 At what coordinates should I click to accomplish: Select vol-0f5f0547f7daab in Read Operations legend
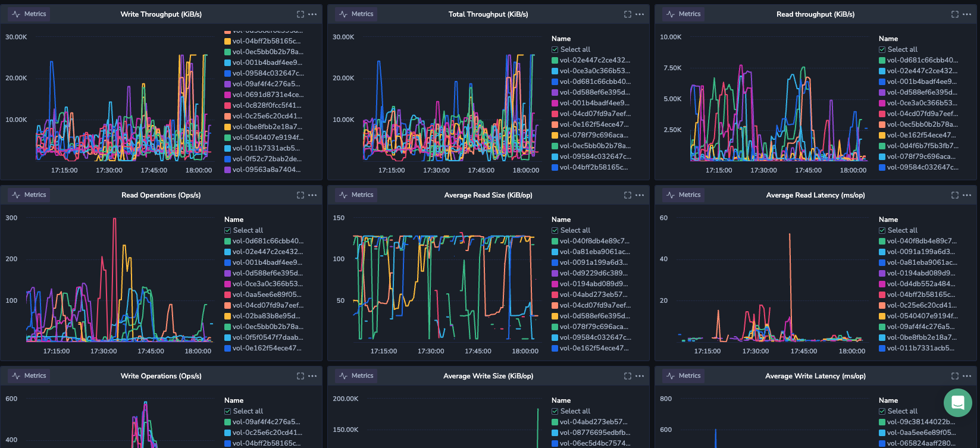pos(264,337)
